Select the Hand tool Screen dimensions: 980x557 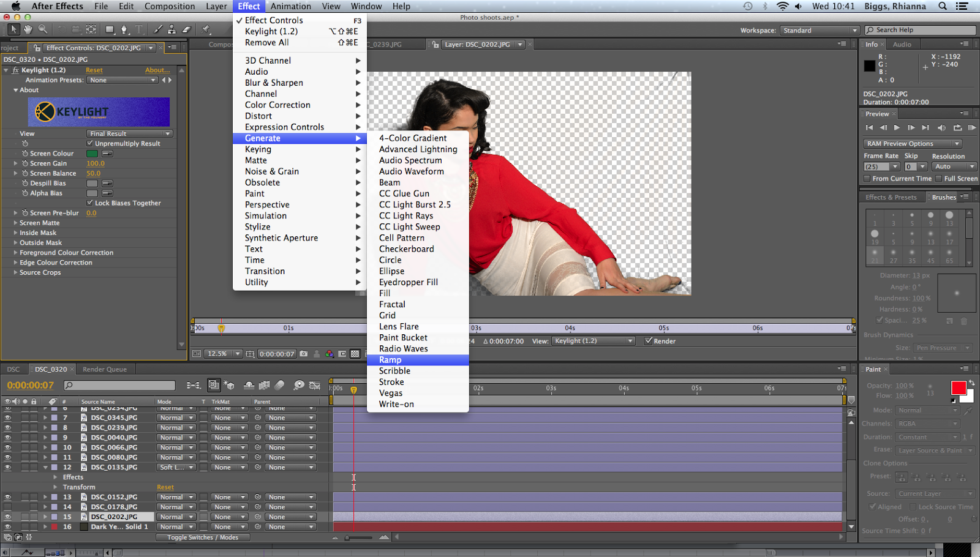coord(28,29)
